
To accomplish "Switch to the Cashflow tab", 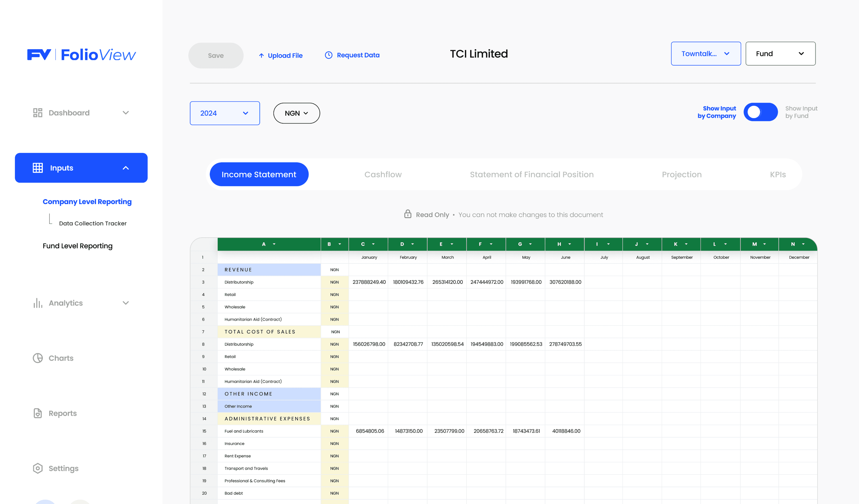I will [383, 174].
